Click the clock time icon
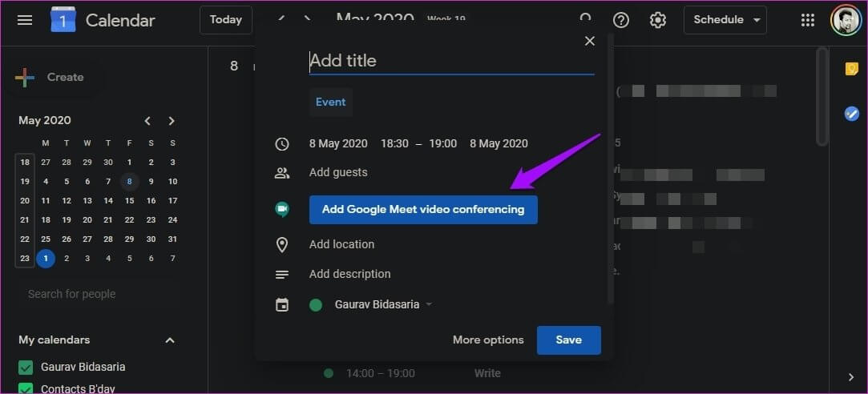Screen dimensions: 868x394 (282, 144)
